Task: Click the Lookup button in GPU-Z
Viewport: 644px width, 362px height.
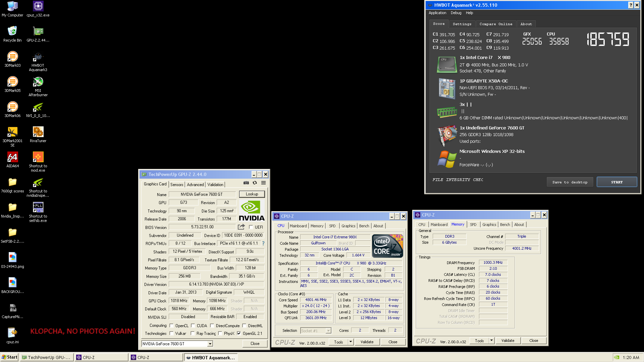Action: point(252,194)
